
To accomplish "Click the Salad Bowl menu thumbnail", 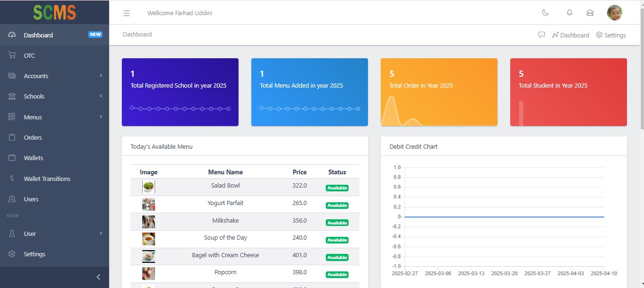I will (x=148, y=187).
